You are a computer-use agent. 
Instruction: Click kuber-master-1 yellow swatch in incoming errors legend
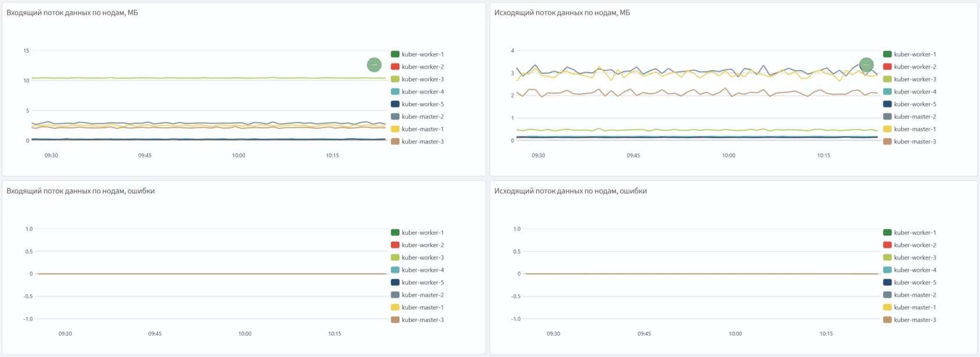click(x=395, y=307)
